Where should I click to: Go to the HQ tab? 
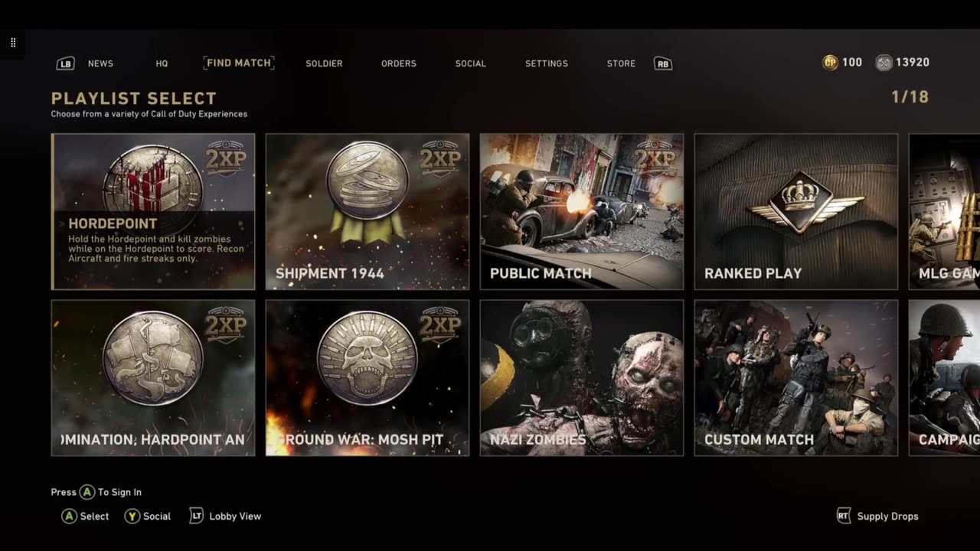click(x=162, y=64)
